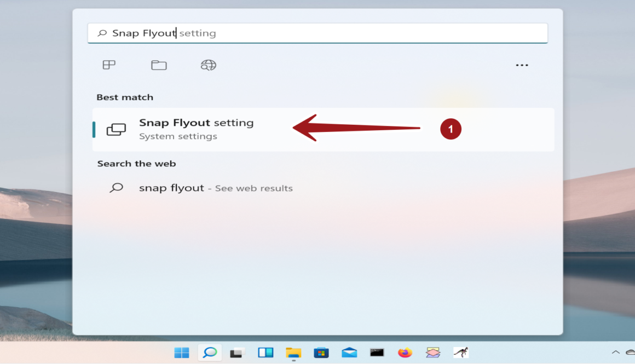Click the pink layered app taskbar icon
Viewport: 635px width, 364px height.
point(433,353)
